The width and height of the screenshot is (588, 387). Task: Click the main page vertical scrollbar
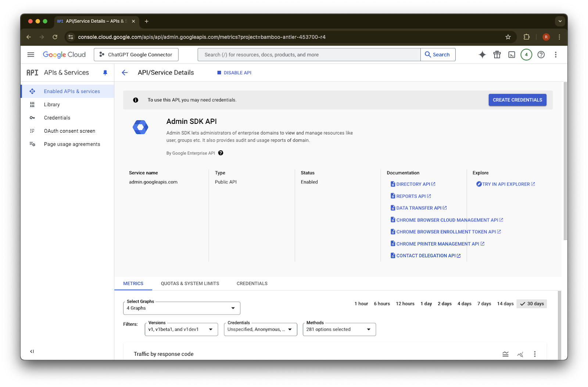pyautogui.click(x=565, y=161)
